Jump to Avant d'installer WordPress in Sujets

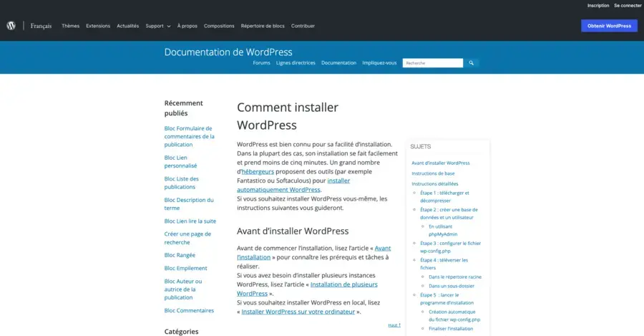click(x=441, y=163)
